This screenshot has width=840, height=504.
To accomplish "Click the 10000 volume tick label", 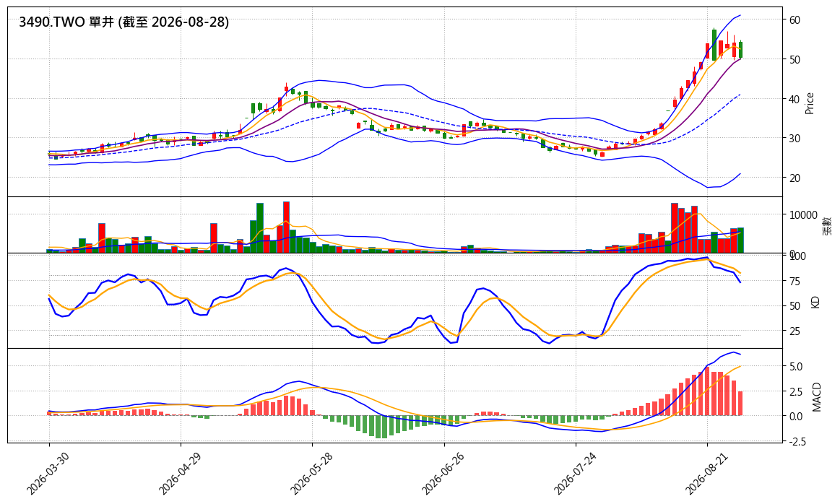I will pos(803,214).
